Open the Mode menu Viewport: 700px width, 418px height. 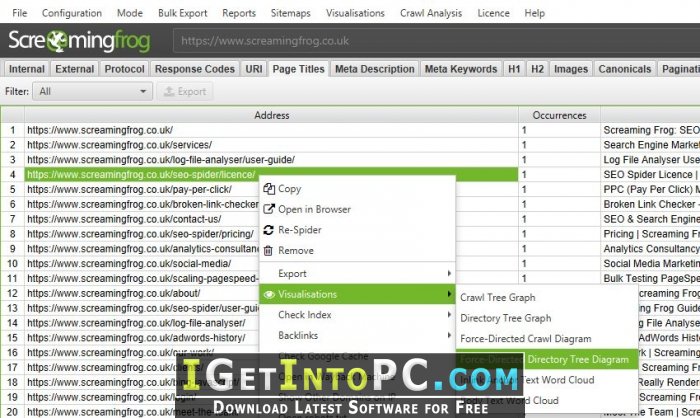click(130, 13)
